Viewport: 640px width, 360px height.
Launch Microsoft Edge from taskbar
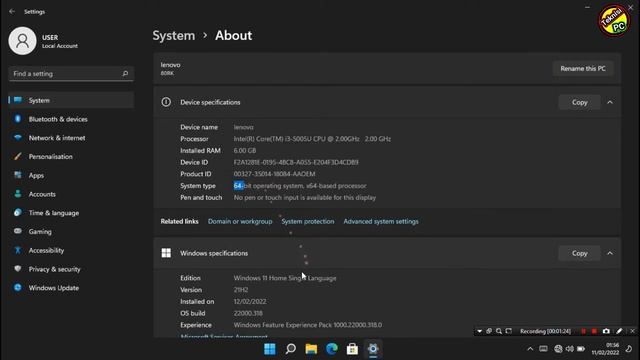(332, 349)
